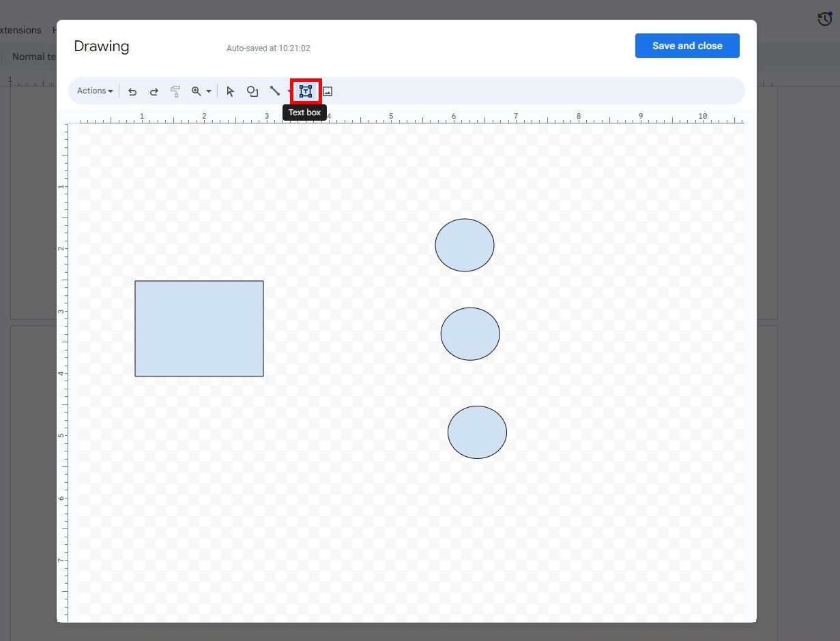The width and height of the screenshot is (840, 641).
Task: Choose the Select arrow tool
Action: click(230, 91)
